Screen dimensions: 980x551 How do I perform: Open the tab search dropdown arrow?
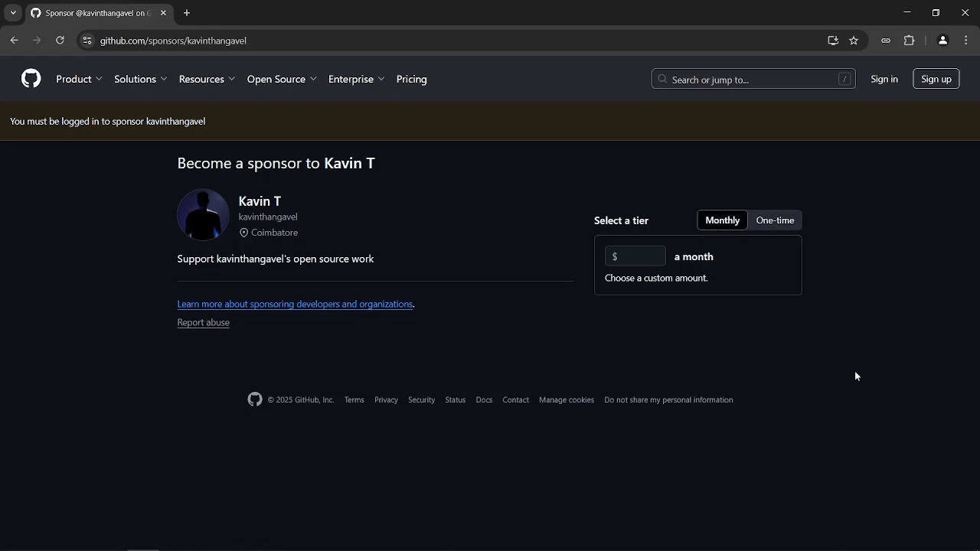point(13,13)
